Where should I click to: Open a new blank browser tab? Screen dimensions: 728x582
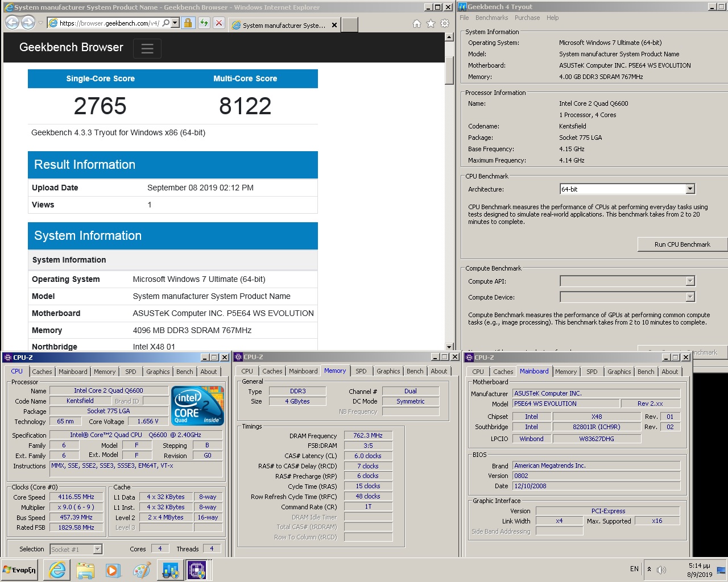click(350, 25)
